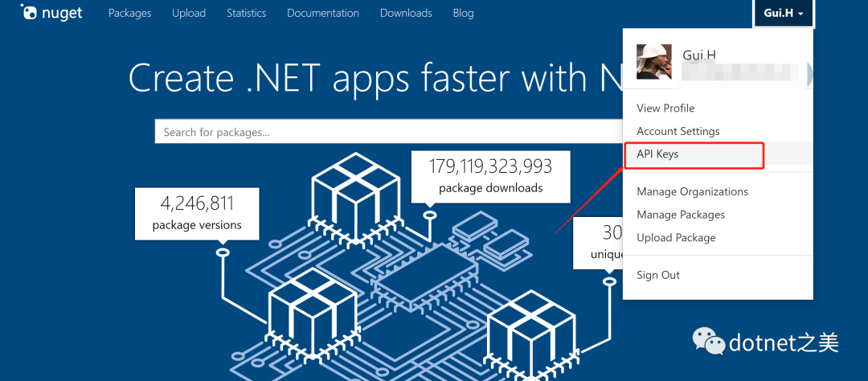Viewport: 868px width, 381px height.
Task: Choose Upload Package in the menu
Action: click(676, 238)
